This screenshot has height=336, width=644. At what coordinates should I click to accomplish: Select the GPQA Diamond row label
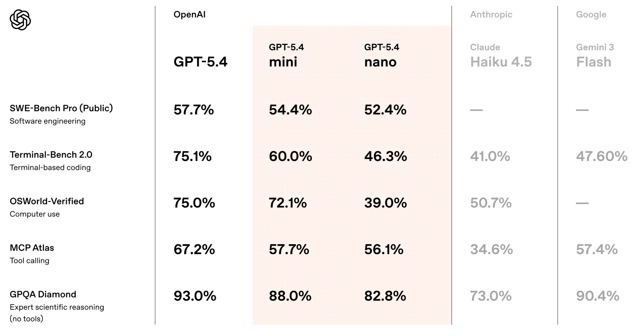coord(43,295)
